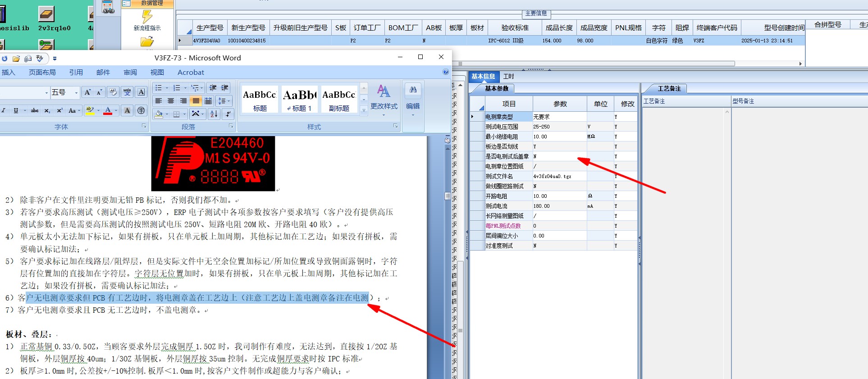Viewport: 868px width, 379px height.
Task: Open the font size 五号 dropdown
Action: tap(76, 92)
